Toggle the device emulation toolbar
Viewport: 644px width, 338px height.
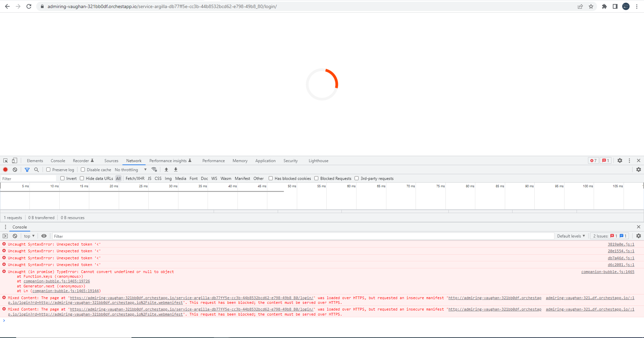pos(14,160)
